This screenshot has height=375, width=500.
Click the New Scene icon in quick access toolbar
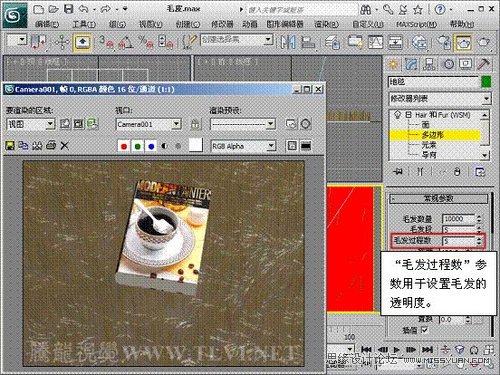pyautogui.click(x=39, y=9)
